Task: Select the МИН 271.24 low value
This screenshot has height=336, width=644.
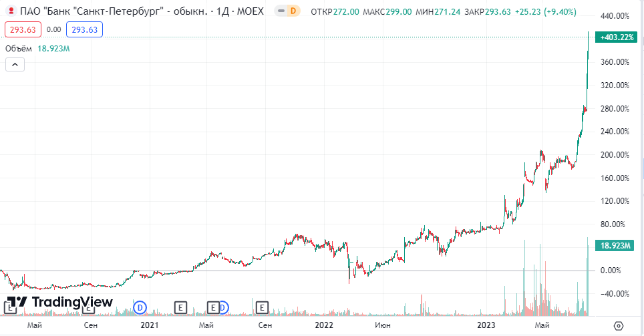Action: tap(438, 11)
